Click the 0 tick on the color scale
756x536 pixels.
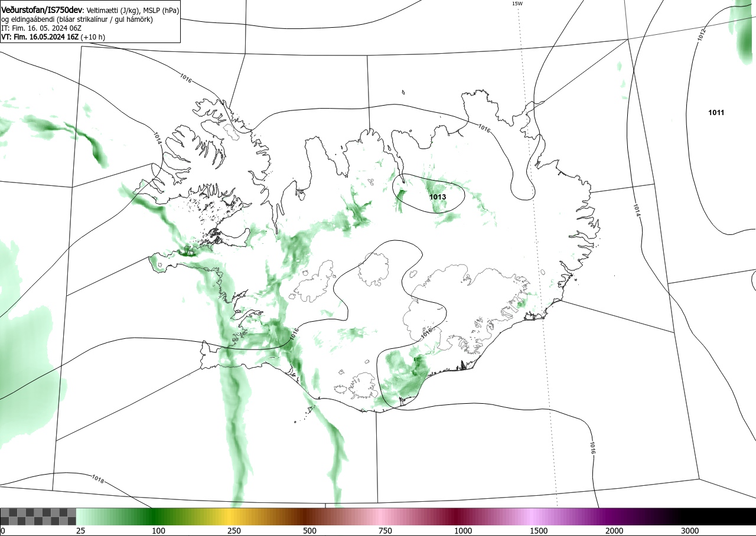click(2, 531)
